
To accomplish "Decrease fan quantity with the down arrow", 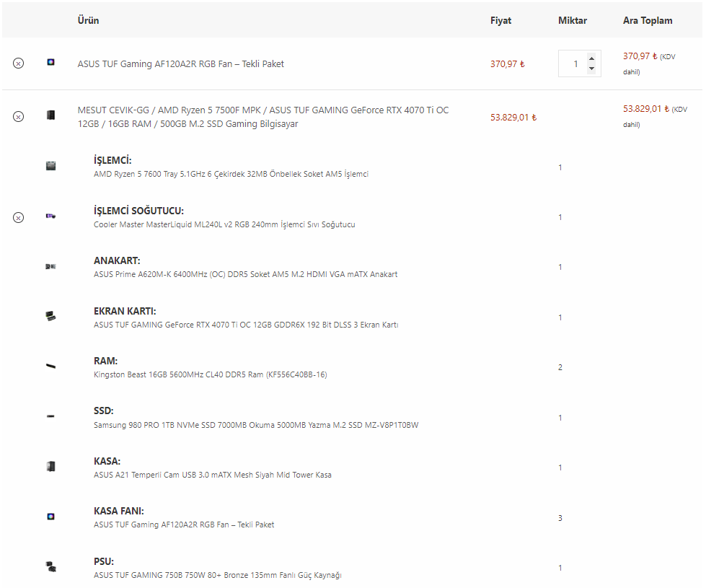I will pos(591,69).
